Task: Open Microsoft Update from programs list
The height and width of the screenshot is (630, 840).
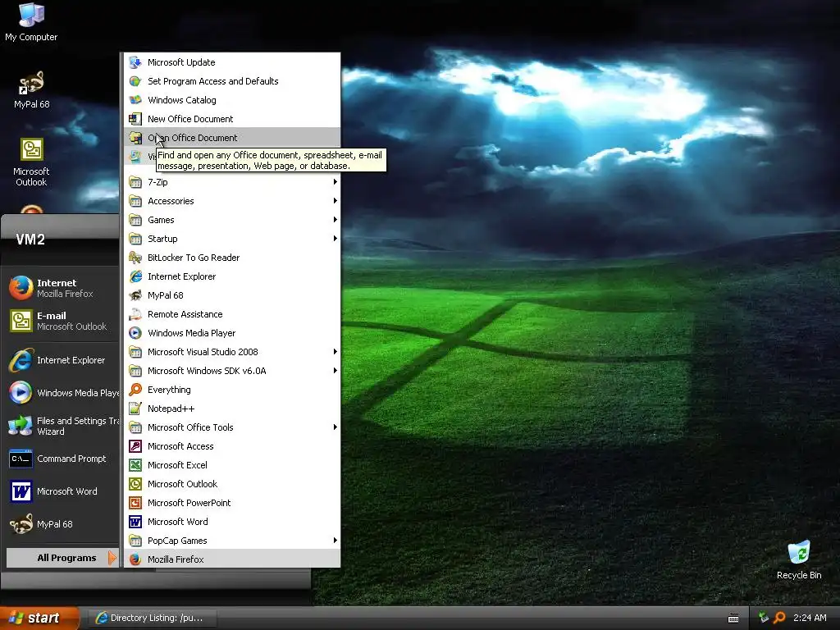Action: click(232, 62)
